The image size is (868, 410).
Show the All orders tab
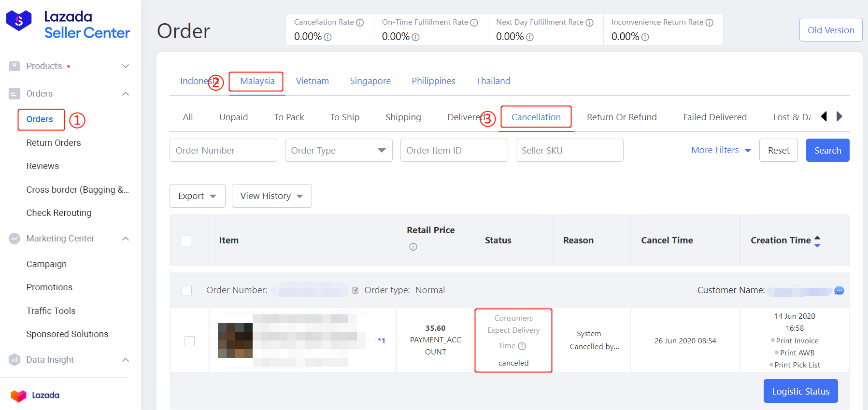188,117
